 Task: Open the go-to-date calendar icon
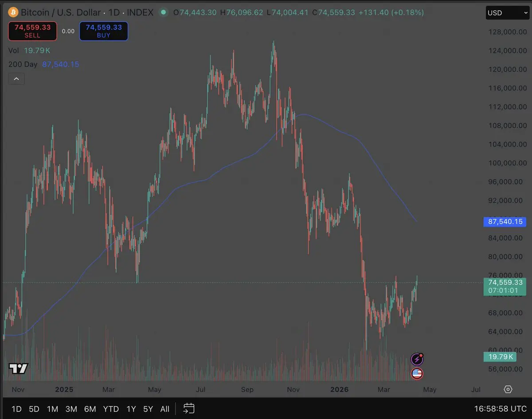(x=189, y=408)
